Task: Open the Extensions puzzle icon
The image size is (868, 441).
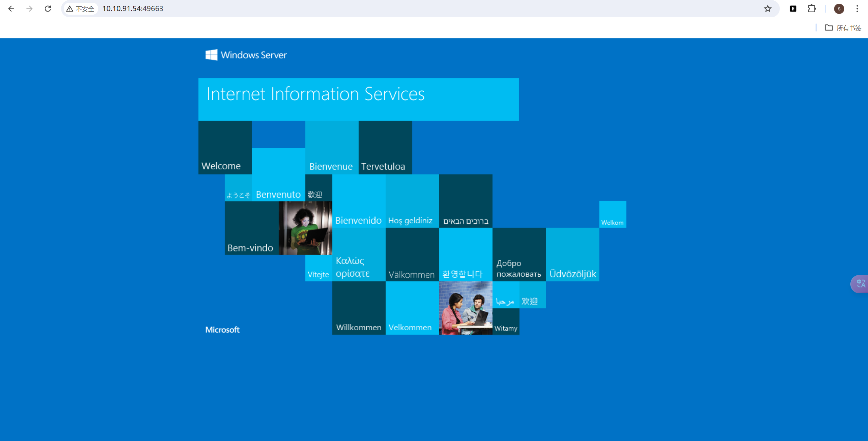Action: (x=812, y=8)
